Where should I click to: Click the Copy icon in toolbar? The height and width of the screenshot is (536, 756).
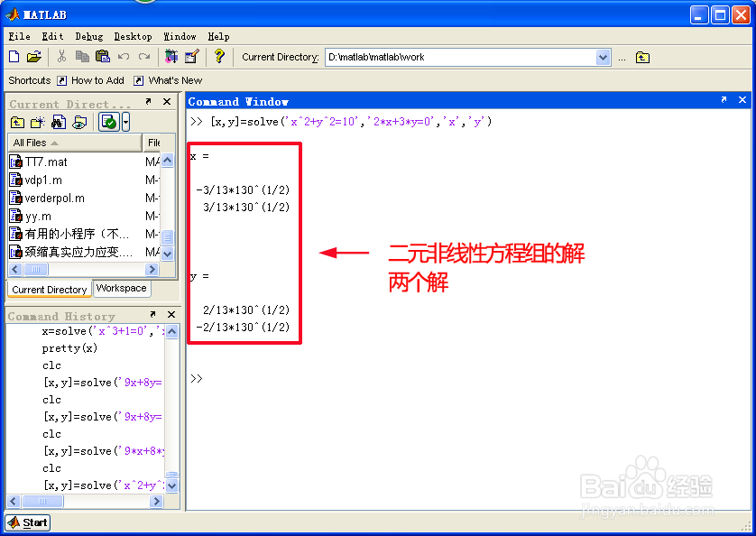click(x=82, y=57)
